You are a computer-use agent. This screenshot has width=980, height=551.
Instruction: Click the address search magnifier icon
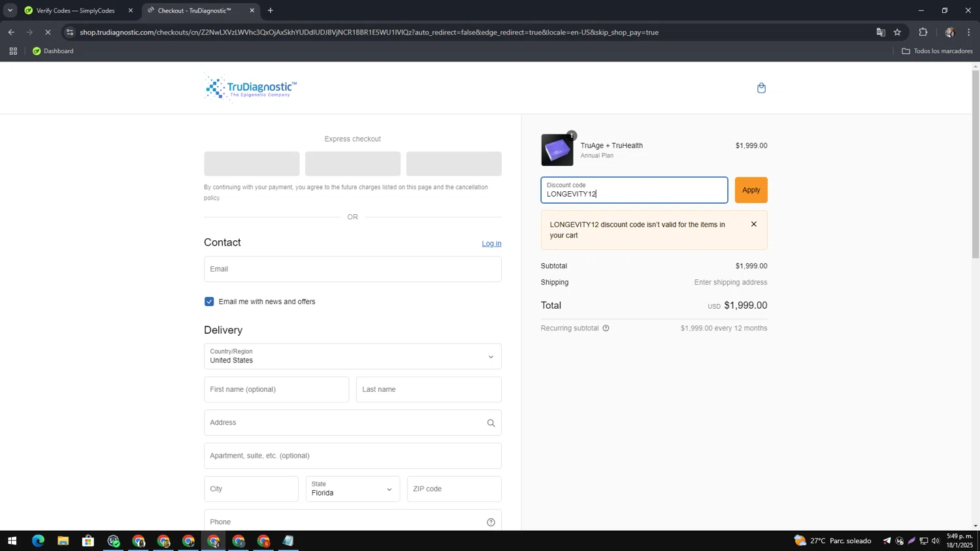pos(491,423)
